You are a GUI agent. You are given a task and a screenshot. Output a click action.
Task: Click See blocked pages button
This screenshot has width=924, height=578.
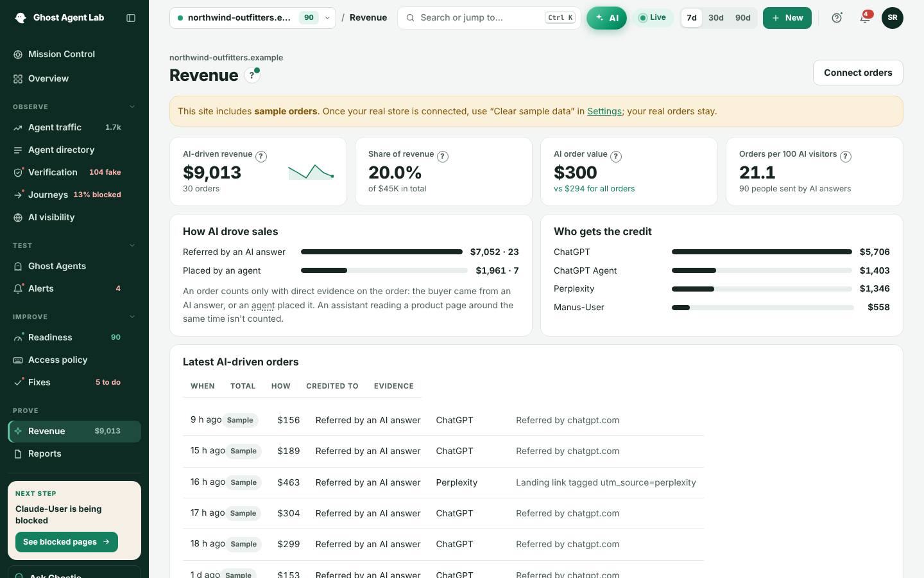pyautogui.click(x=67, y=542)
